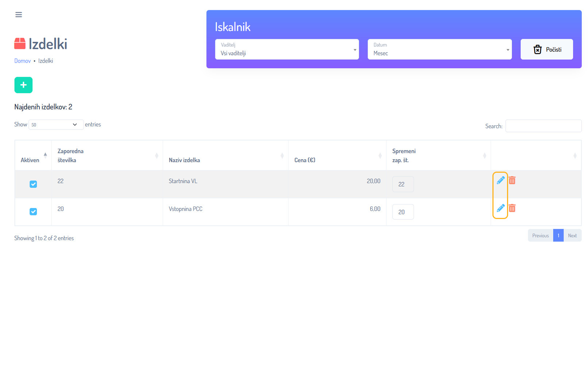Click the Previous page button

[x=540, y=235]
